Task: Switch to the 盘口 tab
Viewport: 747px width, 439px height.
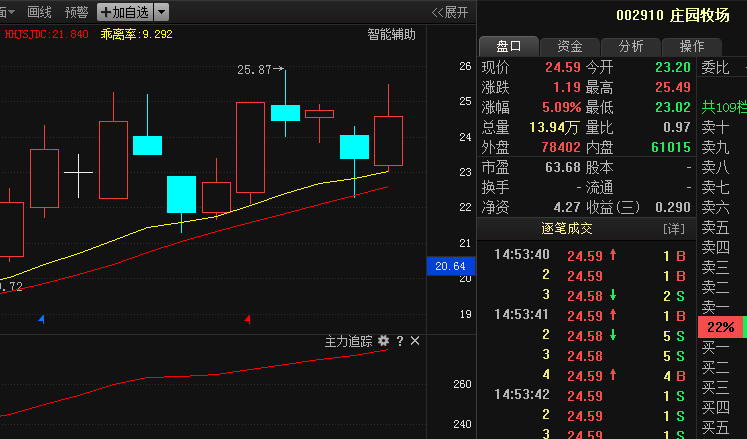Action: pyautogui.click(x=509, y=46)
